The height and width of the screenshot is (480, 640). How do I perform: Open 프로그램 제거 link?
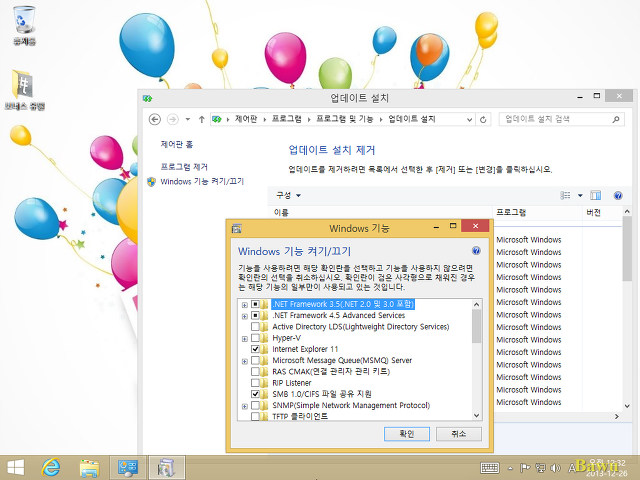click(x=184, y=167)
